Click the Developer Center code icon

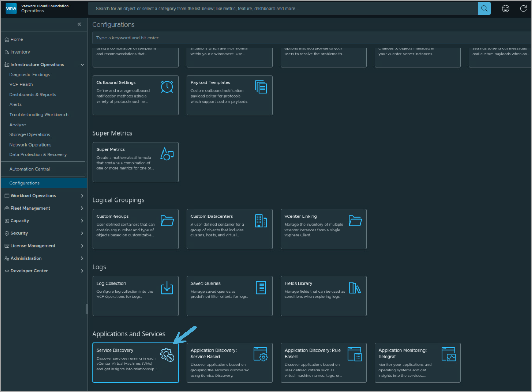click(7, 271)
